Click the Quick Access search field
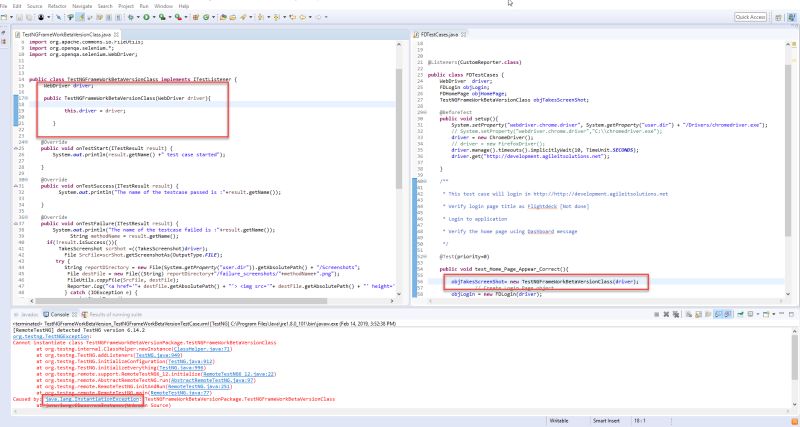 [x=751, y=17]
